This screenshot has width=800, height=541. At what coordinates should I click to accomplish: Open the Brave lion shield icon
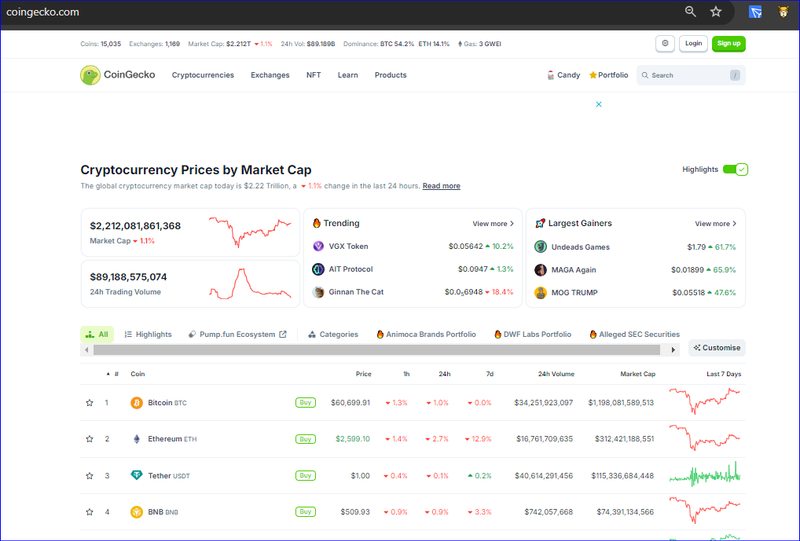(784, 12)
